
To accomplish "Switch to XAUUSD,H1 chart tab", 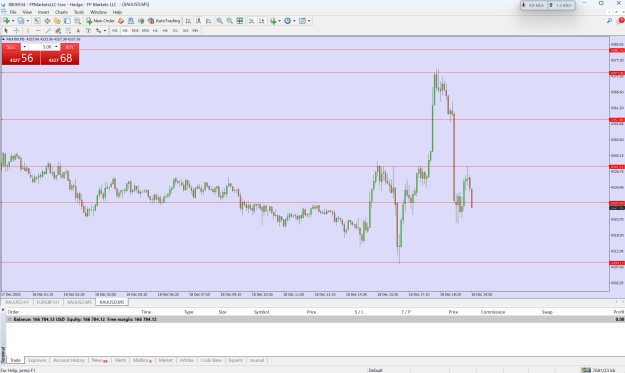I will coord(17,302).
